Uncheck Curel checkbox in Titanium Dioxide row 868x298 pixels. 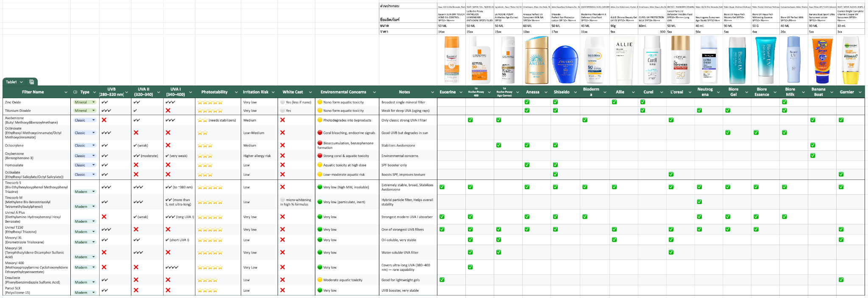pos(643,110)
